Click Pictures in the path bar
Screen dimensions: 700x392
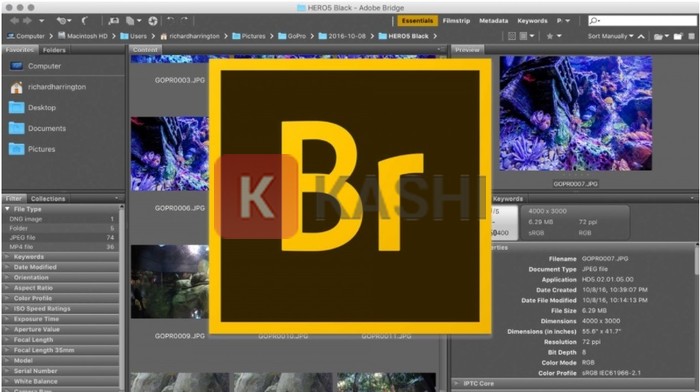point(249,36)
